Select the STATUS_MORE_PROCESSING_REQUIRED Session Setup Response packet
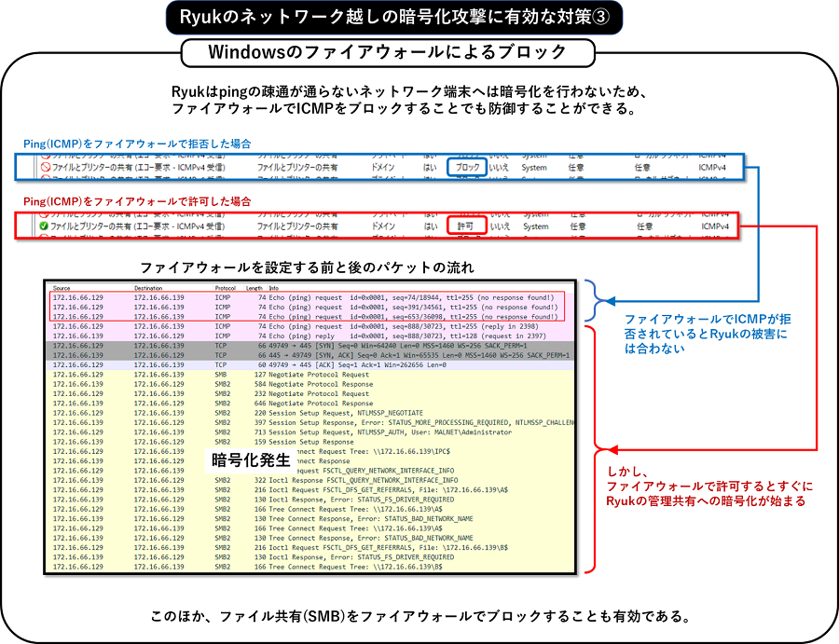This screenshot has width=839, height=644. coord(310,422)
